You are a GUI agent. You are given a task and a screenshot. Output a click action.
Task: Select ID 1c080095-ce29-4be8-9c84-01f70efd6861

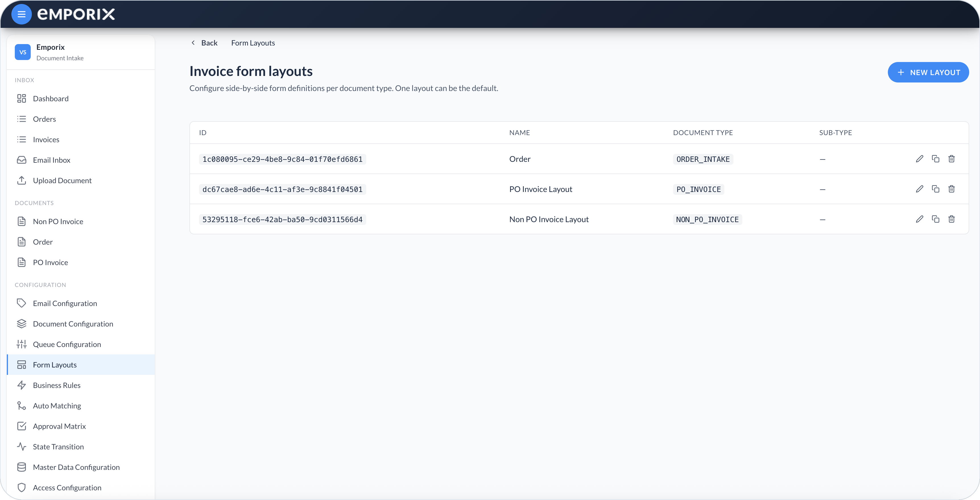pyautogui.click(x=282, y=159)
